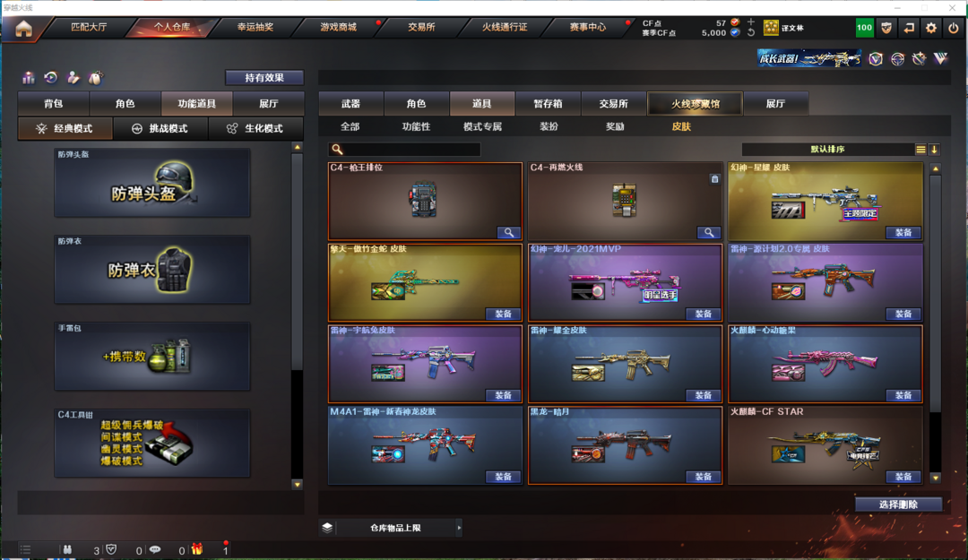Viewport: 968px width, 560px height.
Task: Open the bottom bar list menu icon
Action: coord(25,549)
